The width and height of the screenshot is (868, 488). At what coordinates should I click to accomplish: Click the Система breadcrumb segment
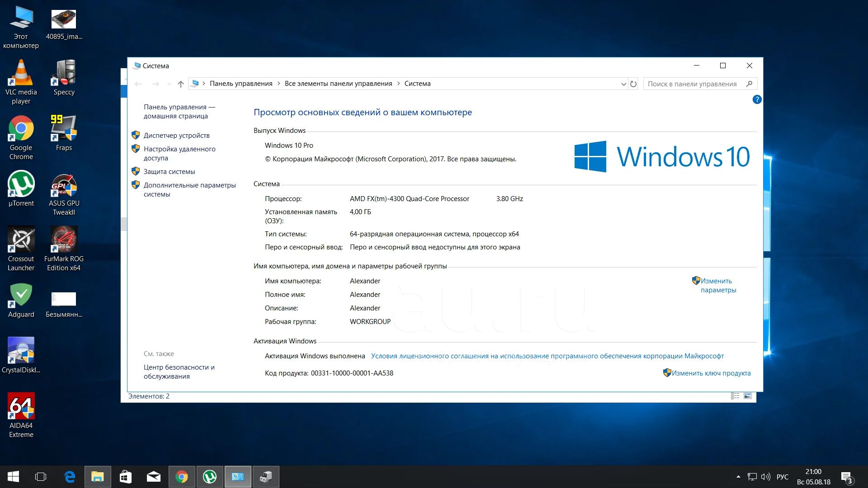coord(417,84)
